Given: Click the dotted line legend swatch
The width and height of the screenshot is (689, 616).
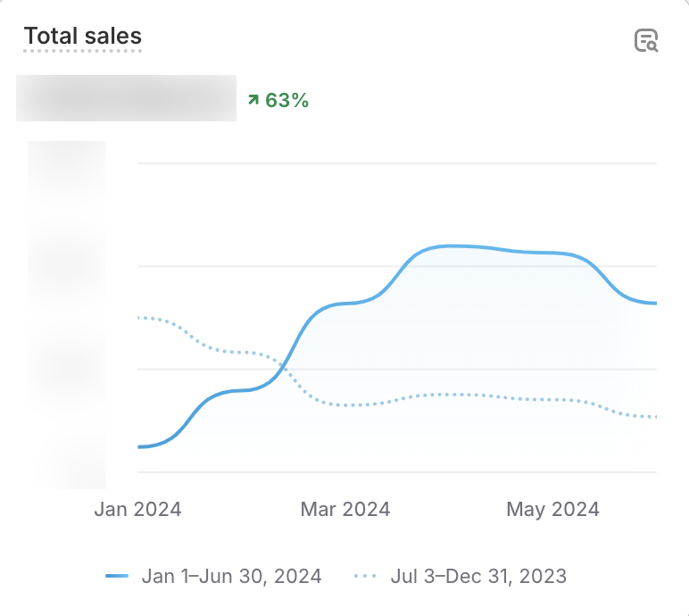Looking at the screenshot, I should (x=367, y=576).
